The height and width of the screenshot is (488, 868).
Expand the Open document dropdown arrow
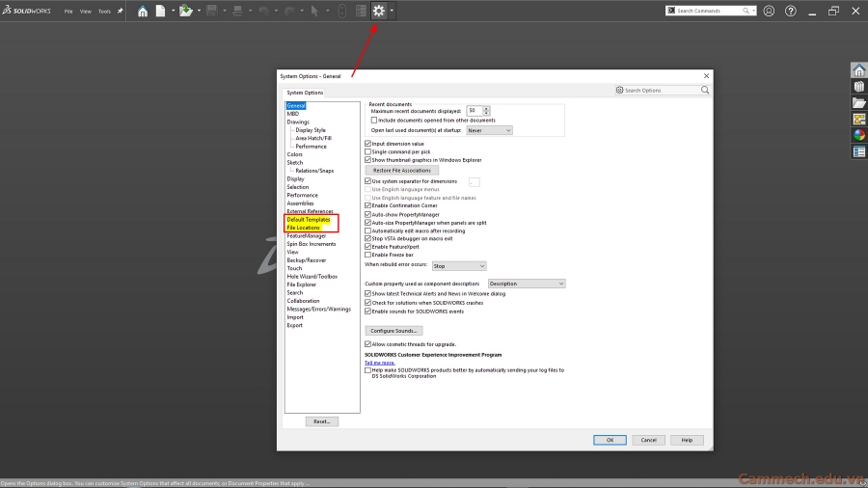coord(199,11)
